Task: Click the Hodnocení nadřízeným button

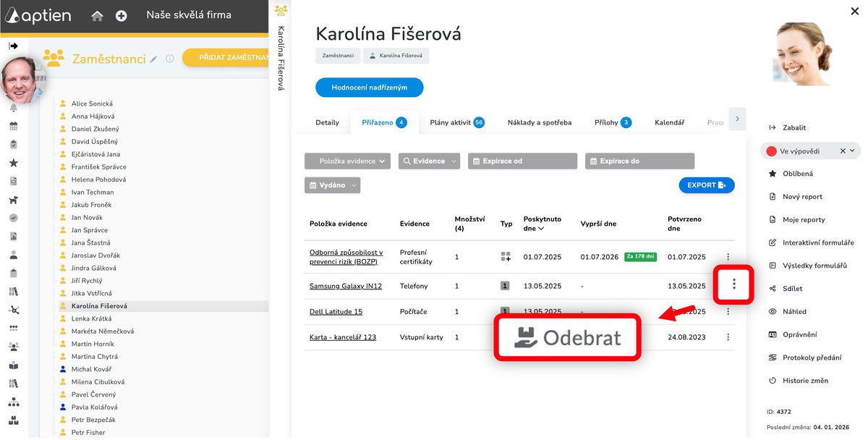Action: coord(370,86)
